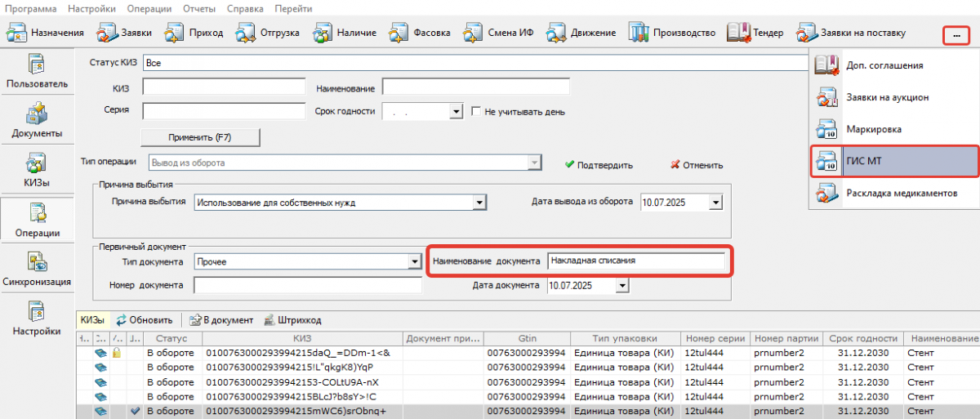
Task: Toggle checkmark on row ending mWC6)srObnq+
Action: tap(136, 411)
